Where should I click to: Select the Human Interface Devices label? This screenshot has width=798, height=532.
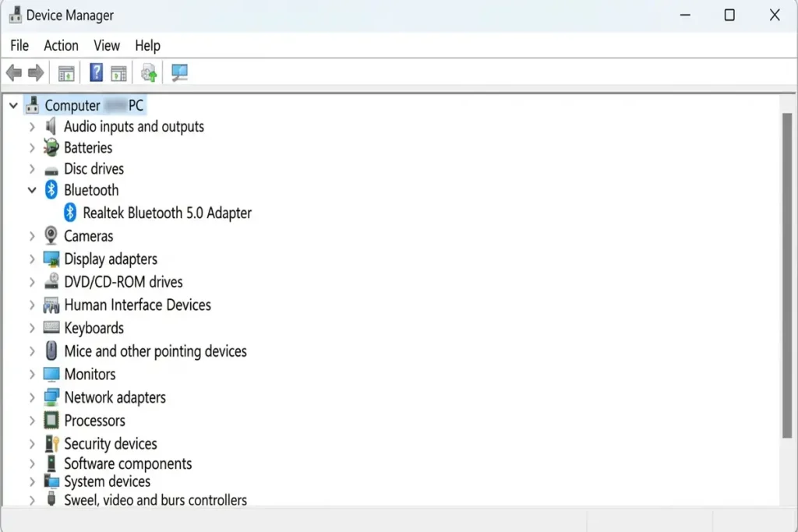137,305
